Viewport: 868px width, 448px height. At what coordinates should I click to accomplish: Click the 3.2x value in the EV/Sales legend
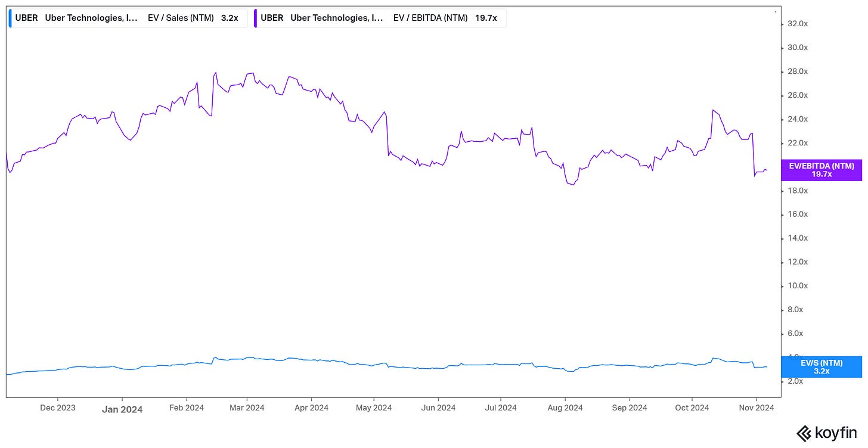(x=230, y=18)
